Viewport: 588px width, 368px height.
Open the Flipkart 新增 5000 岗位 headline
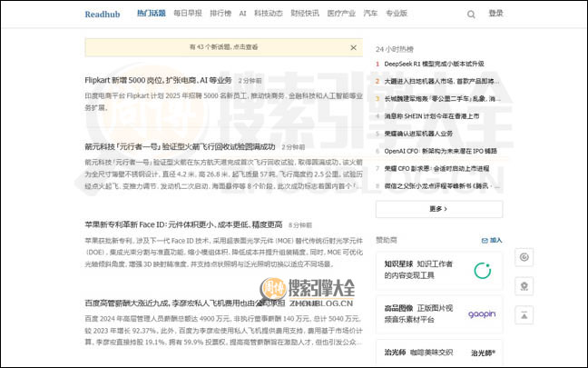[158, 80]
